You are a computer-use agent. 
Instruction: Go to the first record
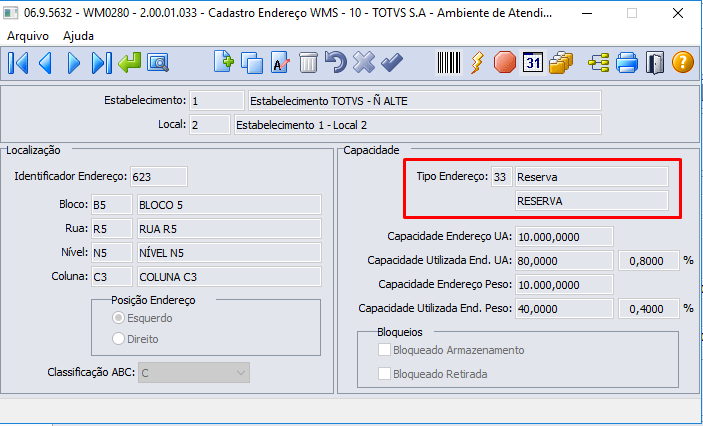18,63
